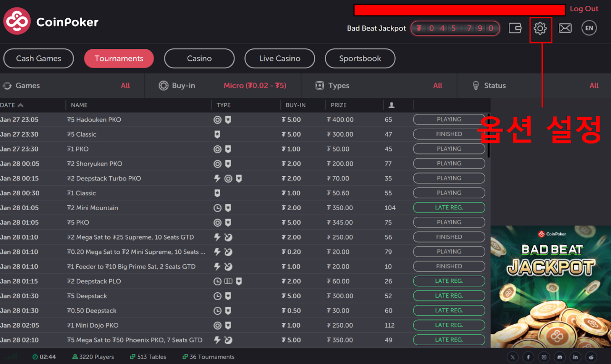The height and width of the screenshot is (364, 611).
Task: Click 3220 Players in status bar
Action: point(93,357)
